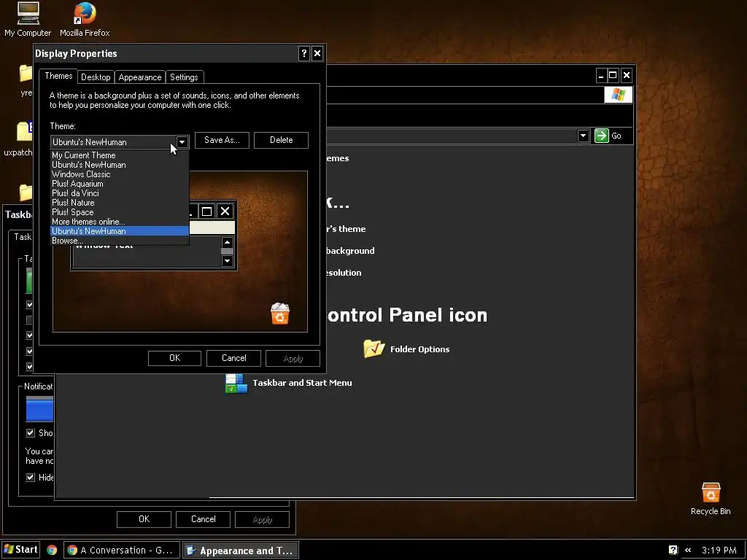
Task: Select Appearance and Themes taskbar button
Action: click(241, 551)
